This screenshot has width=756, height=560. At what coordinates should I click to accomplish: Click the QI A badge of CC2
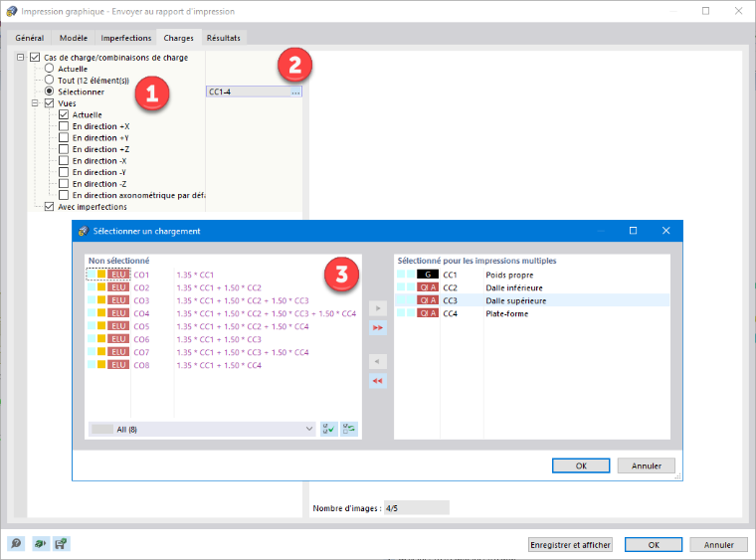pos(428,287)
